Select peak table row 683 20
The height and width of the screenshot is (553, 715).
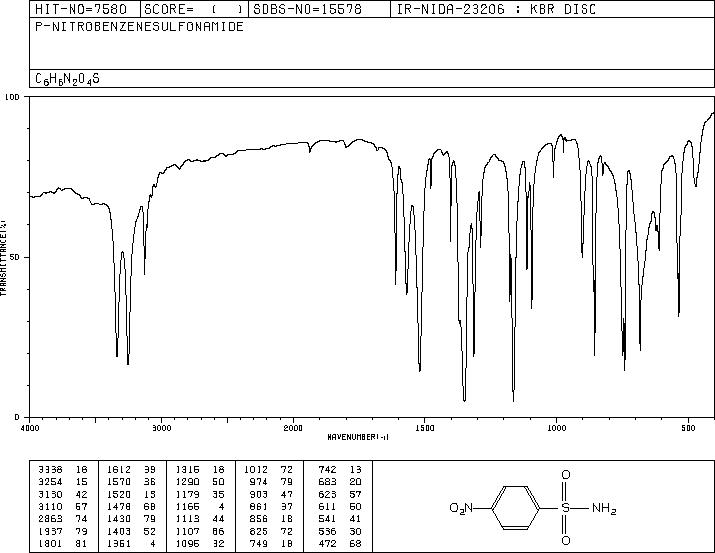340,482
